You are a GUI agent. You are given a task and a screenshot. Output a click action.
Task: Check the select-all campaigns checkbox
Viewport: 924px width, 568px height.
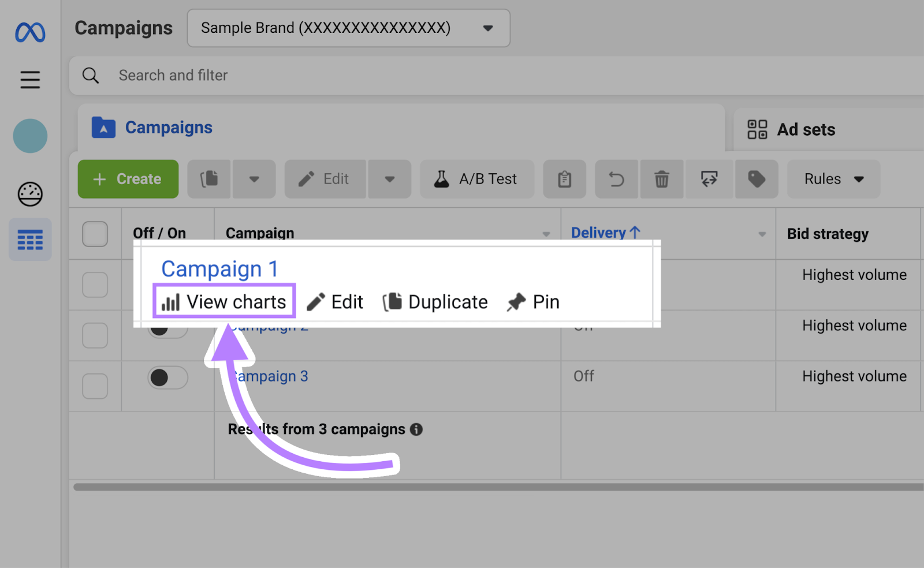point(95,233)
